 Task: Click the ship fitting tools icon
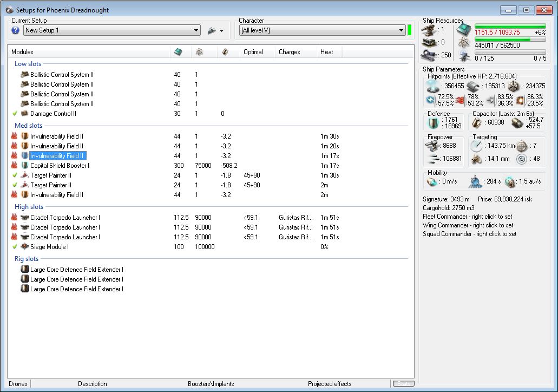click(x=212, y=30)
